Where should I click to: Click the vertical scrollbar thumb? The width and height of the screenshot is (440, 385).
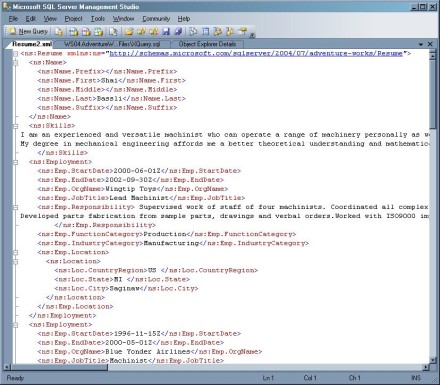click(x=432, y=94)
